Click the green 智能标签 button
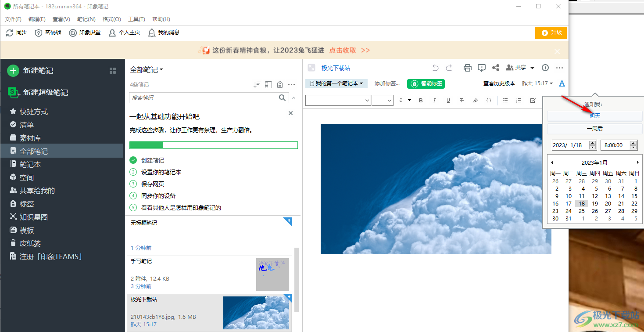This screenshot has height=332, width=644. pos(426,83)
